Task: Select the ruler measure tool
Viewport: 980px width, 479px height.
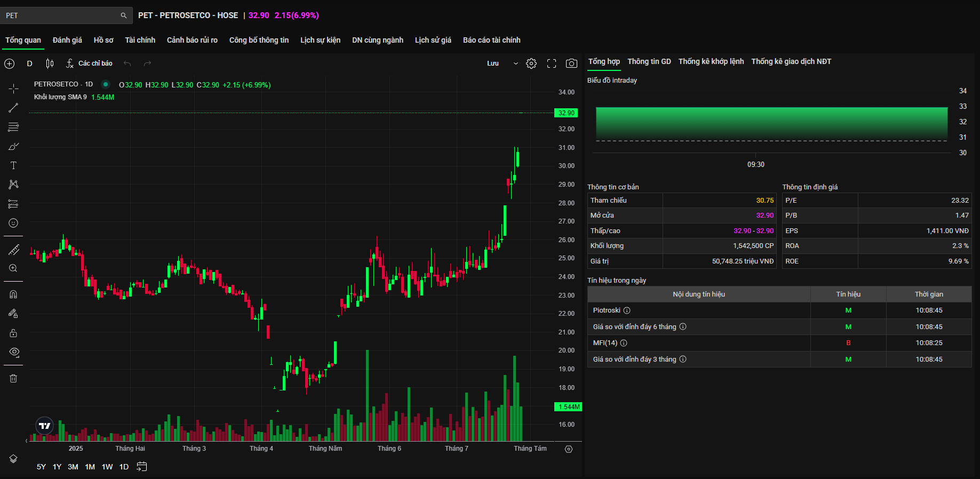Action: click(x=13, y=249)
